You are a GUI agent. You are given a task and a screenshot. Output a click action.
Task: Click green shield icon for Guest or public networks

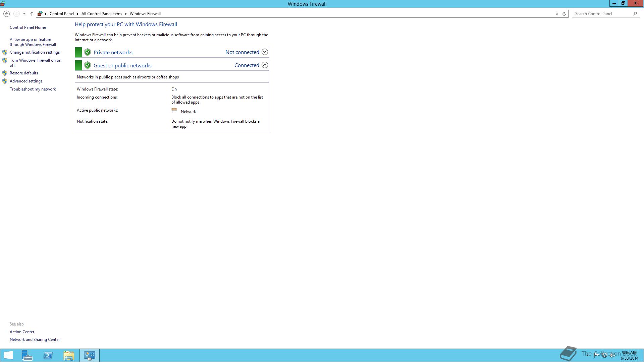[88, 65]
